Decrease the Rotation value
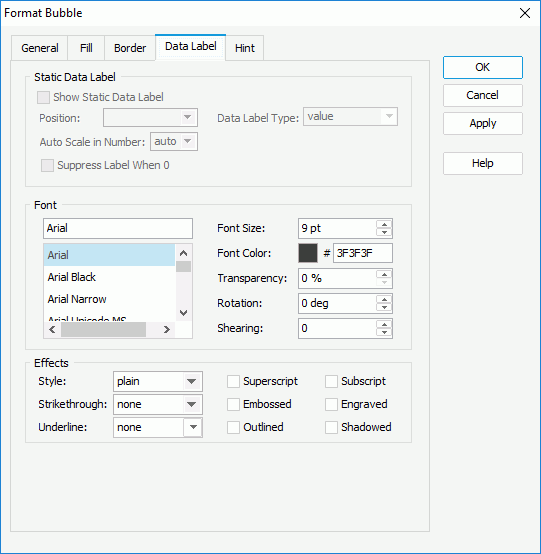 click(384, 307)
